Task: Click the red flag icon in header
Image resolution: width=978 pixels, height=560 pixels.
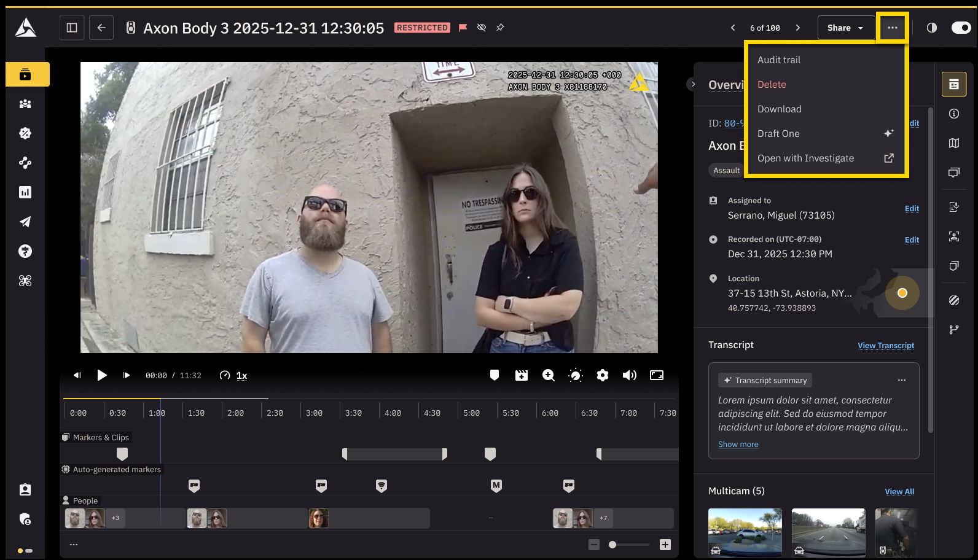Action: pos(463,28)
